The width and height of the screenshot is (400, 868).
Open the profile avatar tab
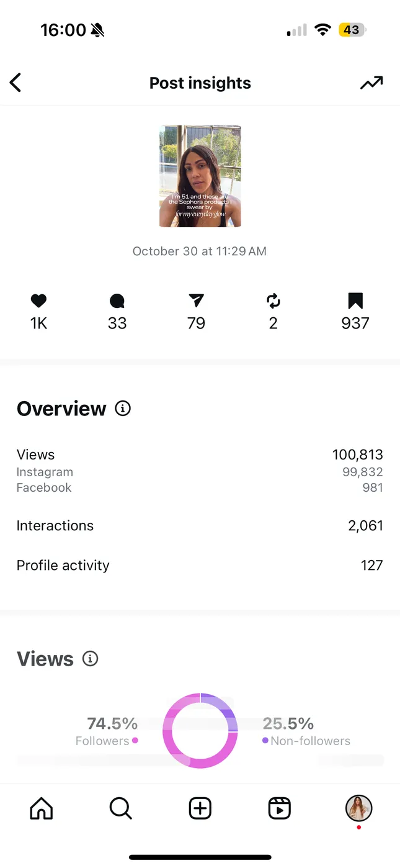(358, 808)
